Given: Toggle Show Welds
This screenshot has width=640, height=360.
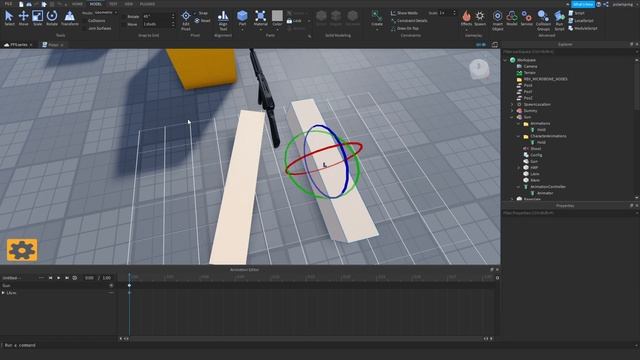Looking at the screenshot, I should 404,13.
